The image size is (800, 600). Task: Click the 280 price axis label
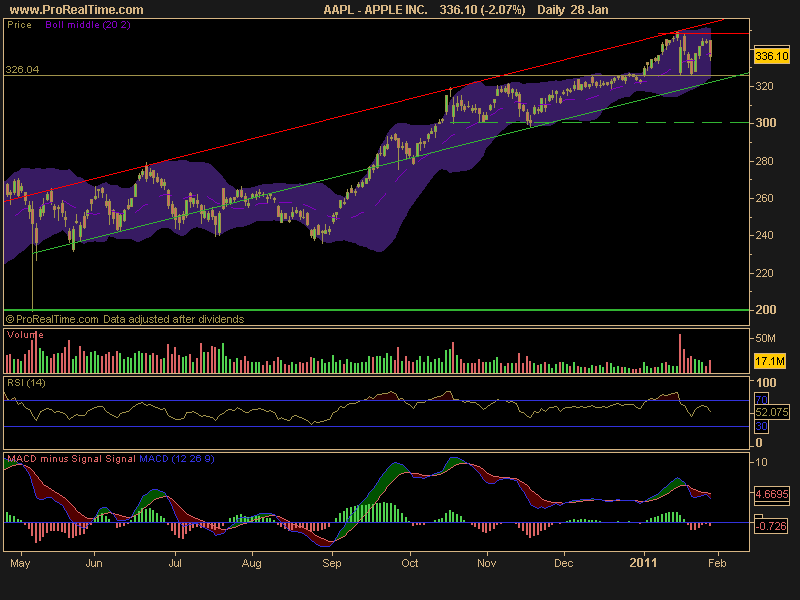pyautogui.click(x=765, y=161)
